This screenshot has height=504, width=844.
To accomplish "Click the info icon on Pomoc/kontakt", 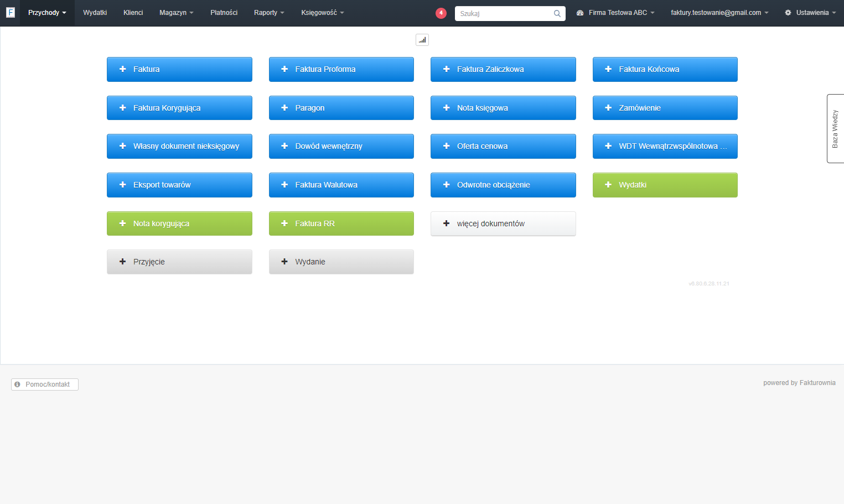I will [17, 384].
